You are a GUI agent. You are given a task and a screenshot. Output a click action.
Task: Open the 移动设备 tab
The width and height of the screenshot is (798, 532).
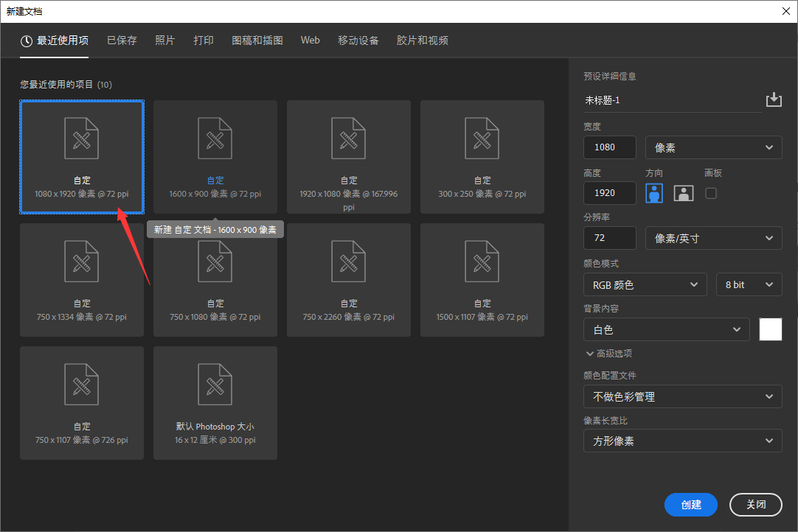(x=358, y=41)
